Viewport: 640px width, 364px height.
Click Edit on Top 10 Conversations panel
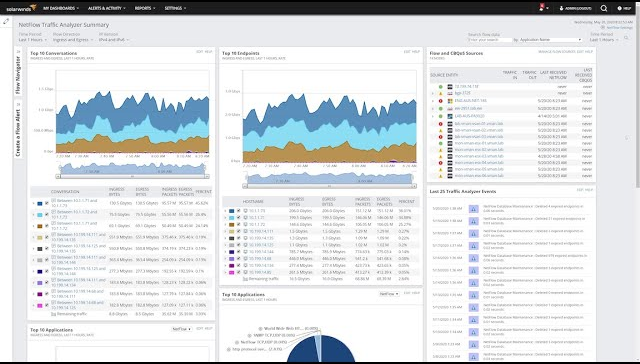(x=200, y=52)
